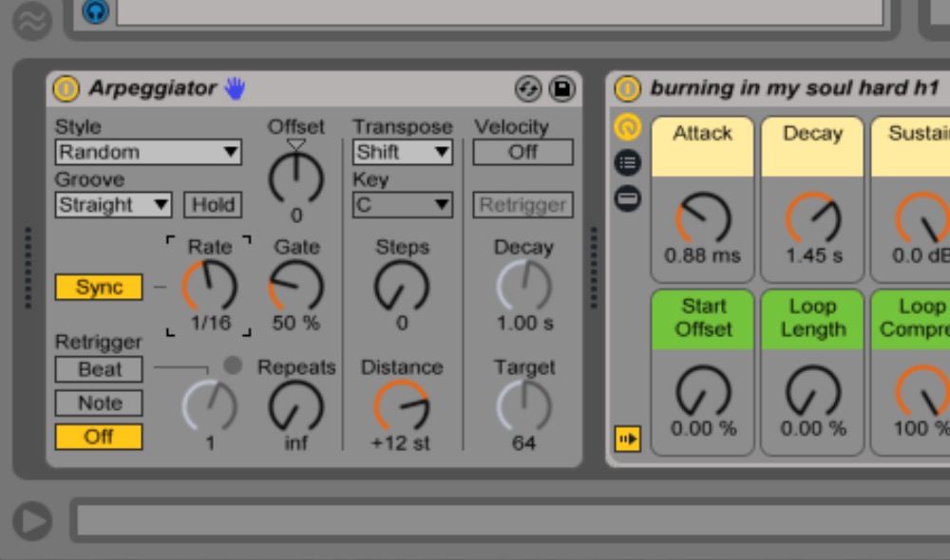The image size is (950, 560).
Task: Open the Key dropdown showing C
Action: tap(402, 205)
